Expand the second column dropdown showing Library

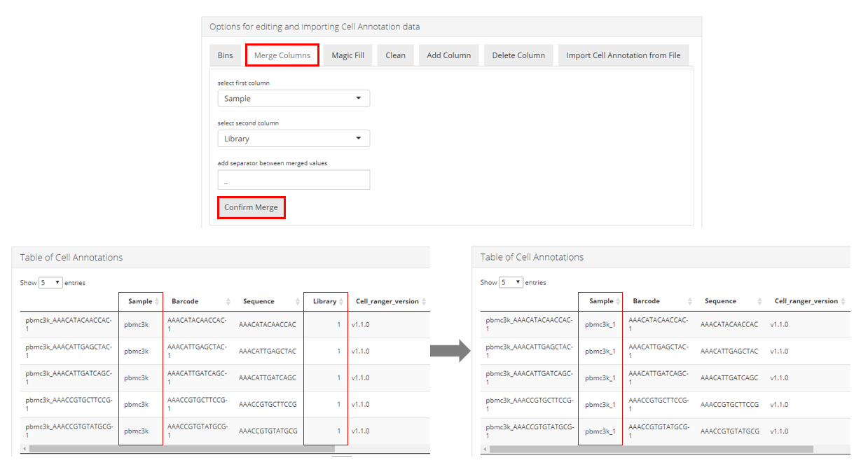(294, 139)
